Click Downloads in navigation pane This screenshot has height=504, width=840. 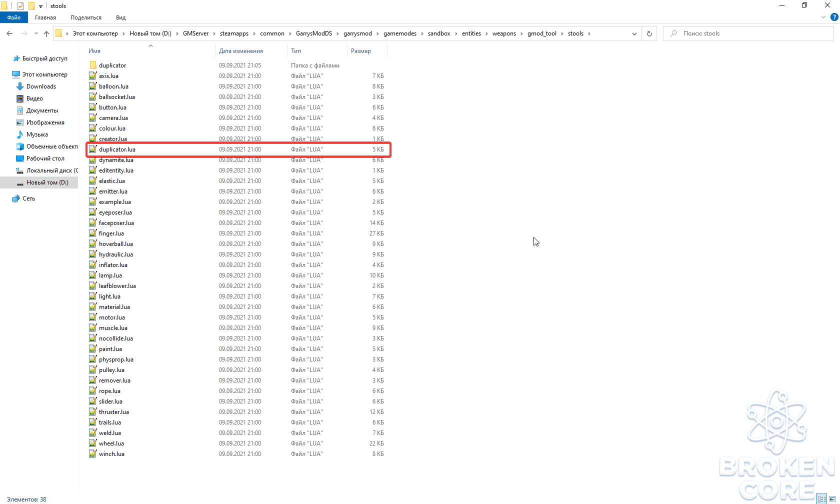41,86
